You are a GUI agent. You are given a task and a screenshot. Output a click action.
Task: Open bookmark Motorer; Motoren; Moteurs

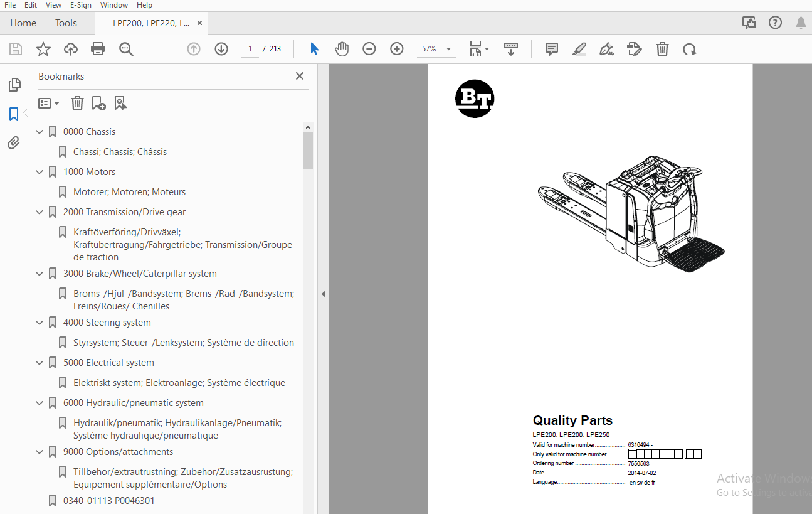click(130, 192)
